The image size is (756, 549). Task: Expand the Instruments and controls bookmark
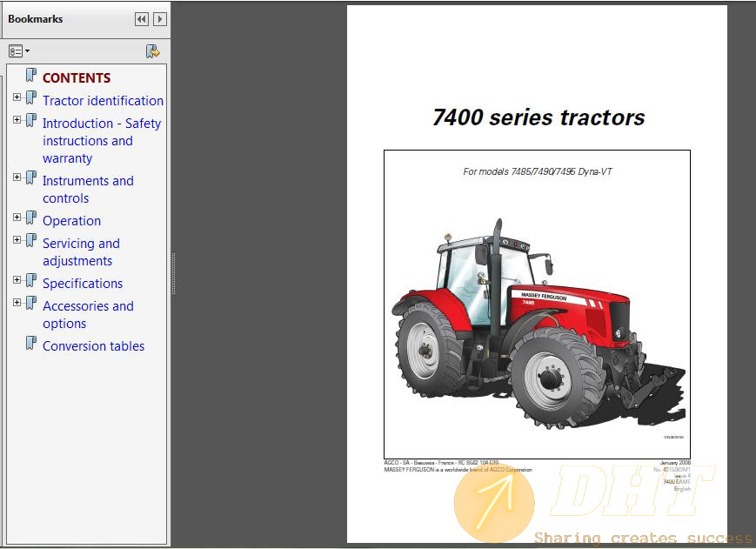17,177
